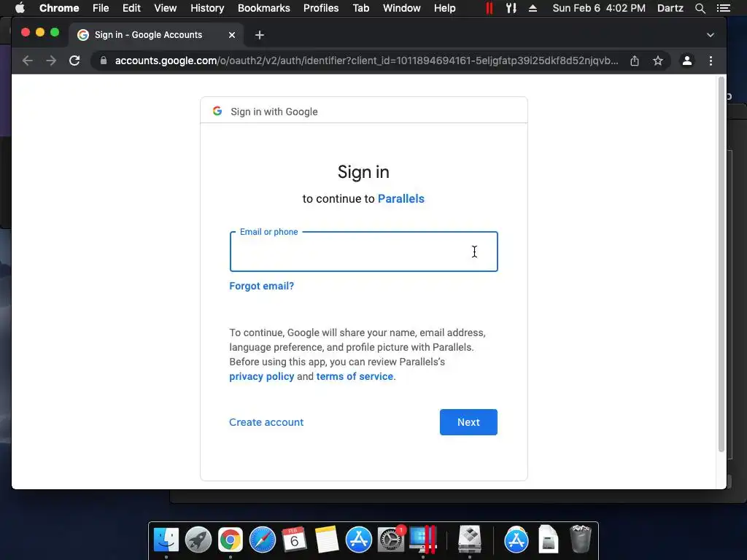Open Launchpad from the Dock

tap(198, 540)
